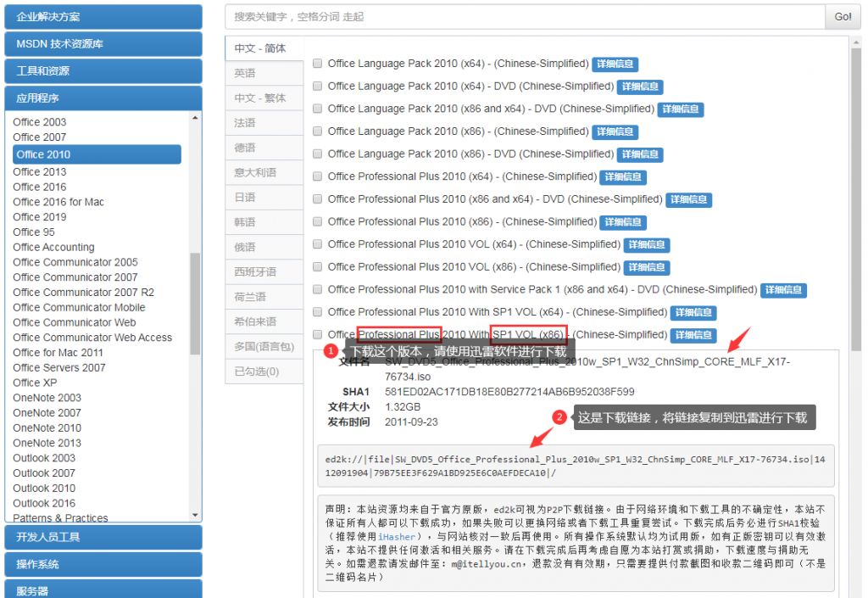868x598 pixels.
Task: Check Office Language Pack 2010 (x86) non-DVD item
Action: point(317,131)
